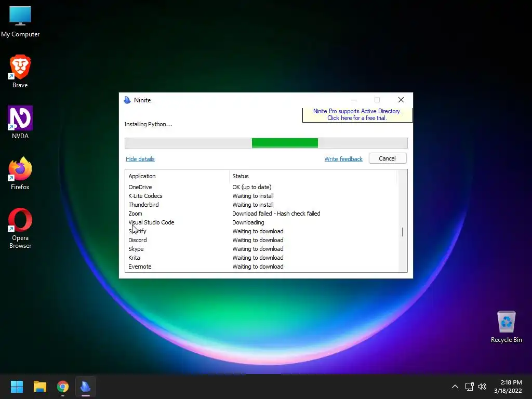Open the volume control tray icon
532x399 pixels.
pyautogui.click(x=482, y=387)
